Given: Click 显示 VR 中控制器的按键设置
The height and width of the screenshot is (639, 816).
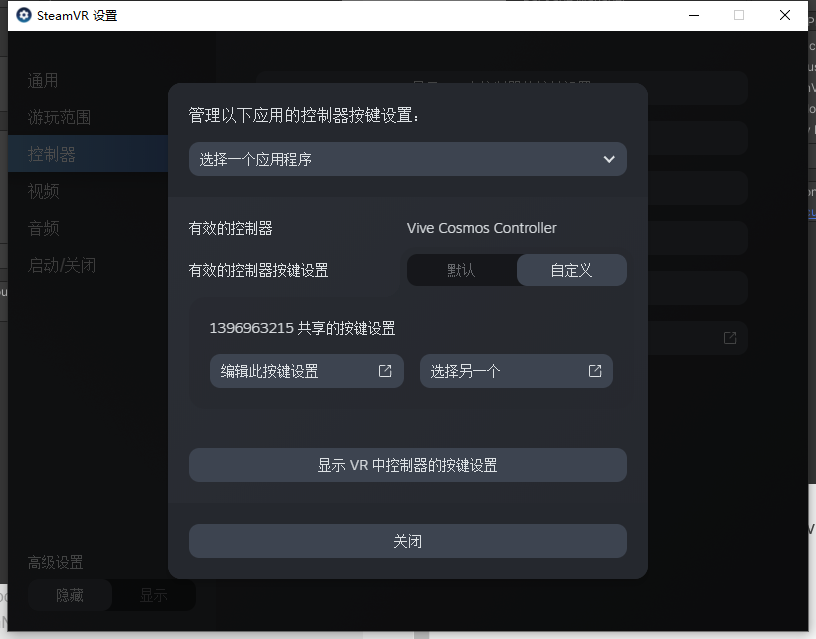Looking at the screenshot, I should click(x=408, y=464).
